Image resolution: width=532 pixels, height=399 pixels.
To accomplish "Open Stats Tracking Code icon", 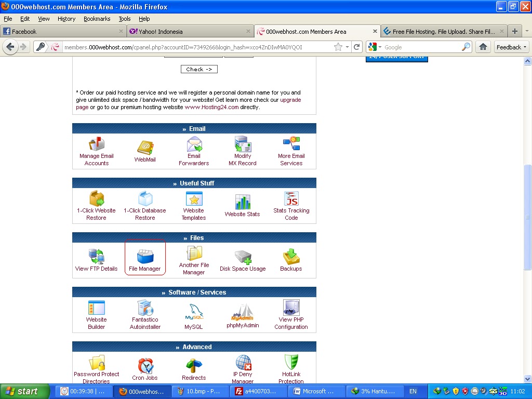I will (291, 198).
